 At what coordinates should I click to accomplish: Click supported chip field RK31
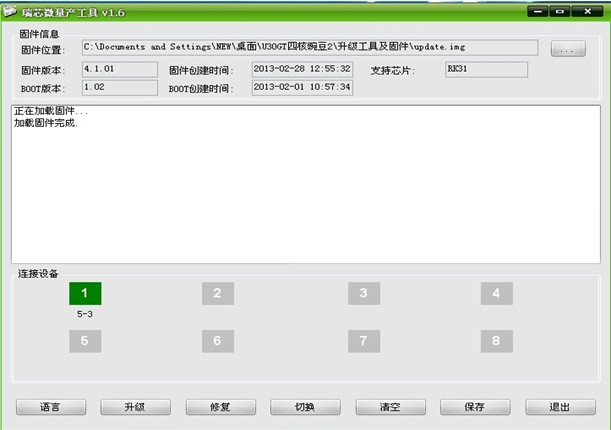click(x=486, y=69)
